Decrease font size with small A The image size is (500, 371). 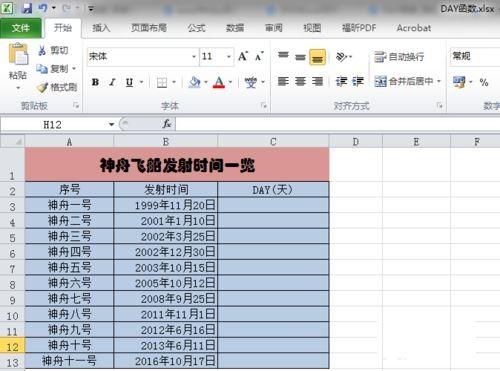[259, 56]
